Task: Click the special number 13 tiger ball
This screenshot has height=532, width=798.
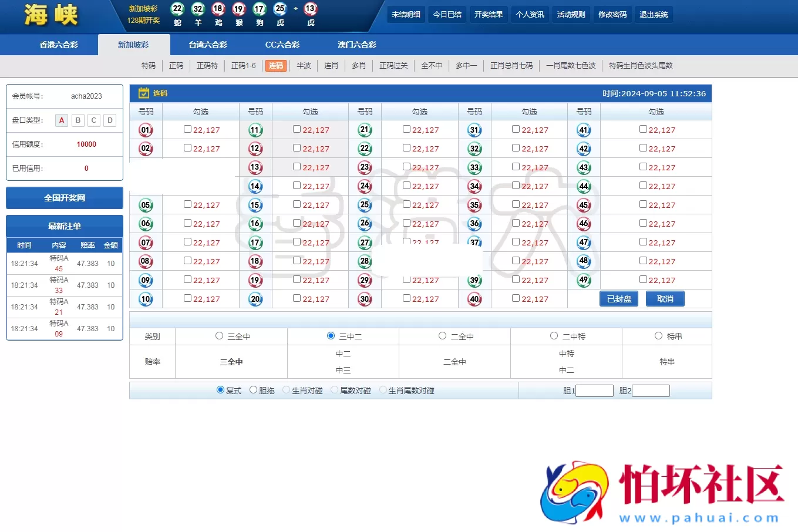Action: tap(309, 10)
